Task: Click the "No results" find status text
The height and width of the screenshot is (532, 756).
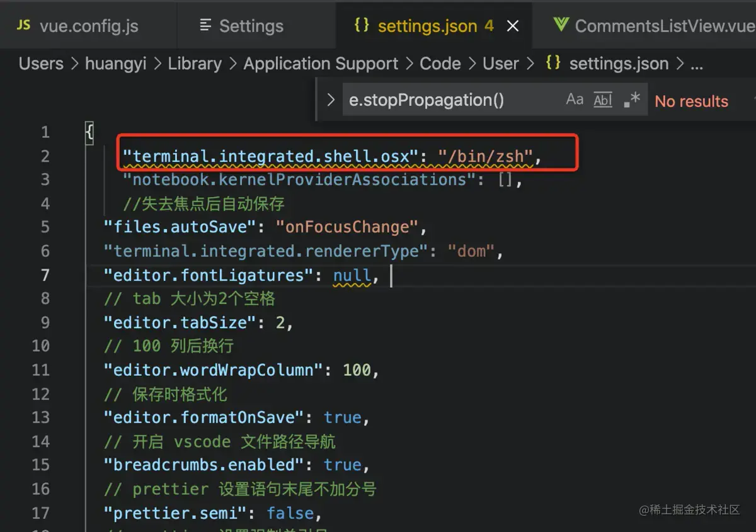Action: tap(691, 101)
